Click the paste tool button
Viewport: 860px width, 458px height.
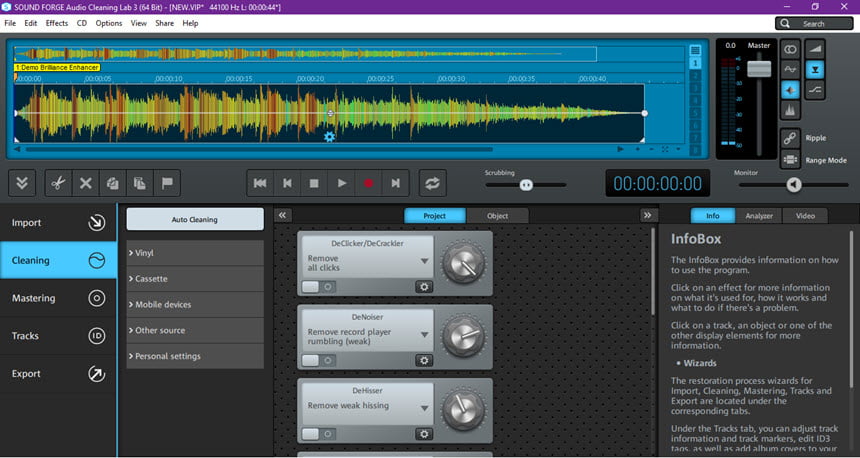pos(140,183)
